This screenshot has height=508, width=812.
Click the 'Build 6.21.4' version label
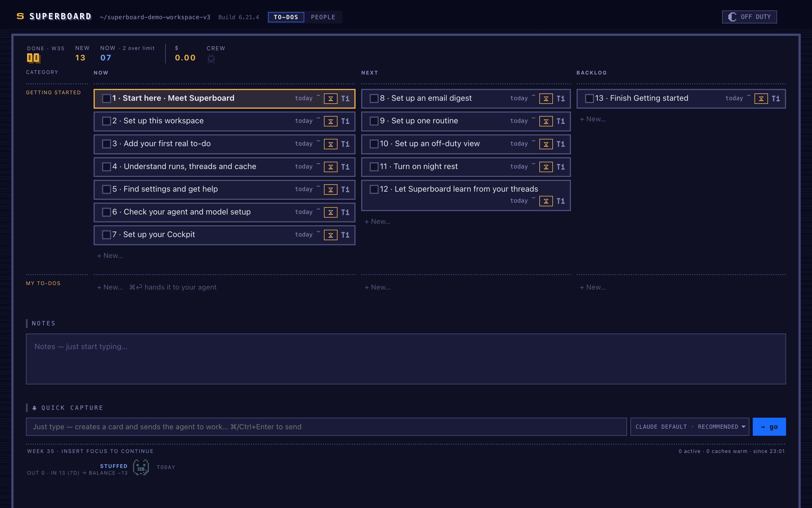(x=239, y=17)
